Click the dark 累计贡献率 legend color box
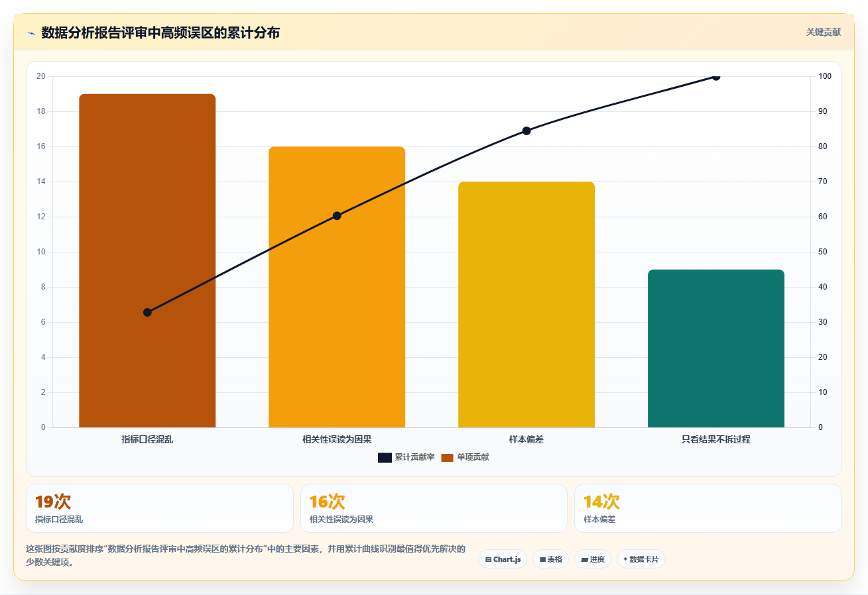This screenshot has width=868, height=595. 385,457
